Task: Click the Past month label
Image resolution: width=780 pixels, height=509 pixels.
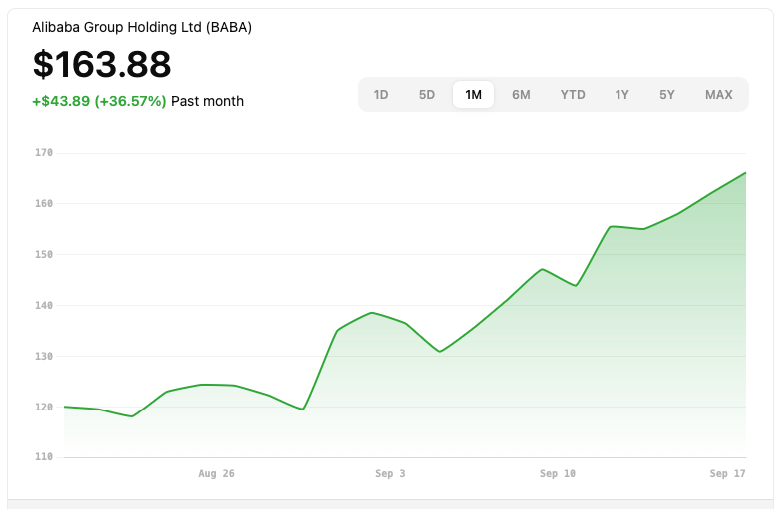Action: tap(207, 101)
